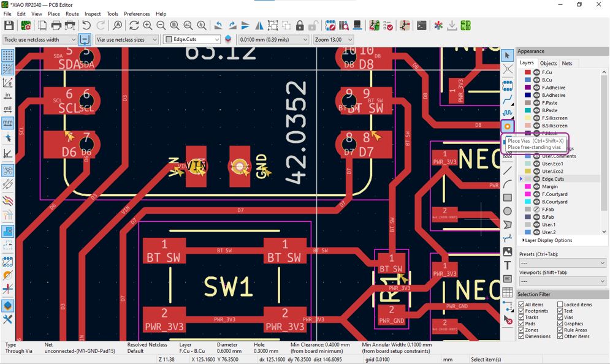Click the Undo arrow icon
The width and height of the screenshot is (610, 364).
click(86, 26)
